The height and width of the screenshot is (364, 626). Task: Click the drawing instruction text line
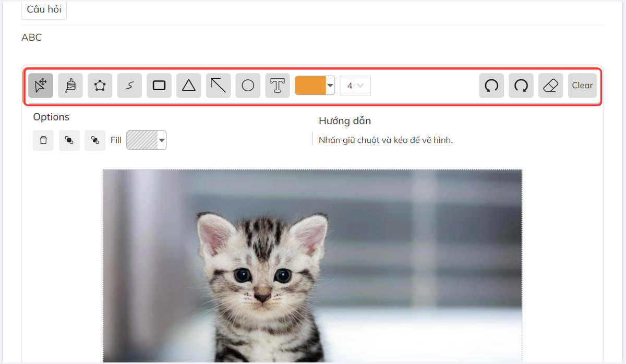386,140
